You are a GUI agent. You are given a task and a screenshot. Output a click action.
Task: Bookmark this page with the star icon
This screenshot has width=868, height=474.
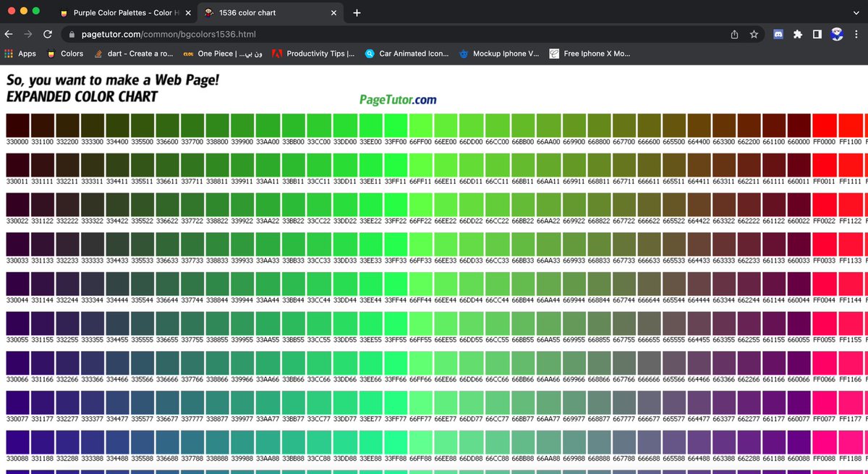coord(754,34)
